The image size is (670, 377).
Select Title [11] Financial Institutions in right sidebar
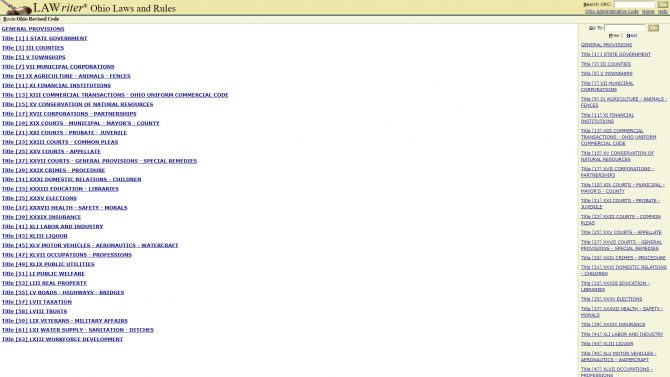608,118
